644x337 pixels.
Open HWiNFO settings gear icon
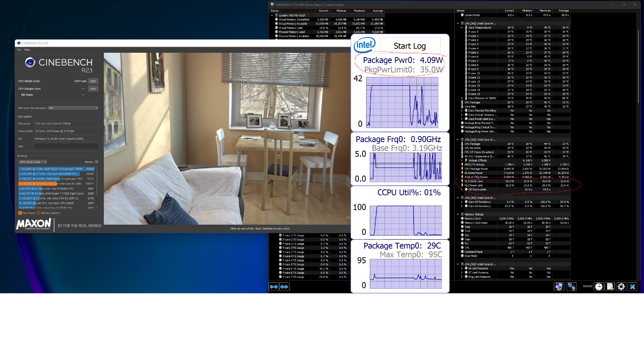point(621,287)
